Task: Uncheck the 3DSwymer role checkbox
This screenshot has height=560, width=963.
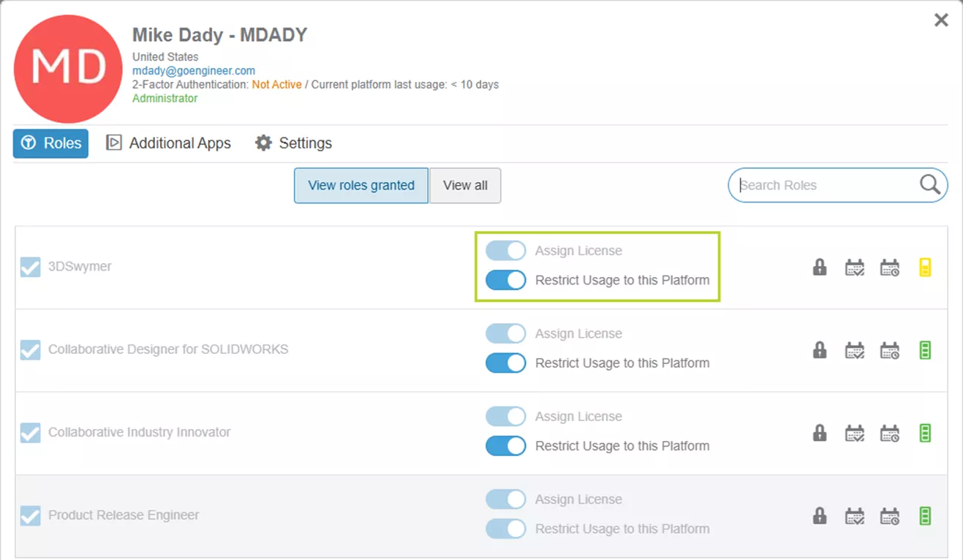Action: click(x=30, y=267)
